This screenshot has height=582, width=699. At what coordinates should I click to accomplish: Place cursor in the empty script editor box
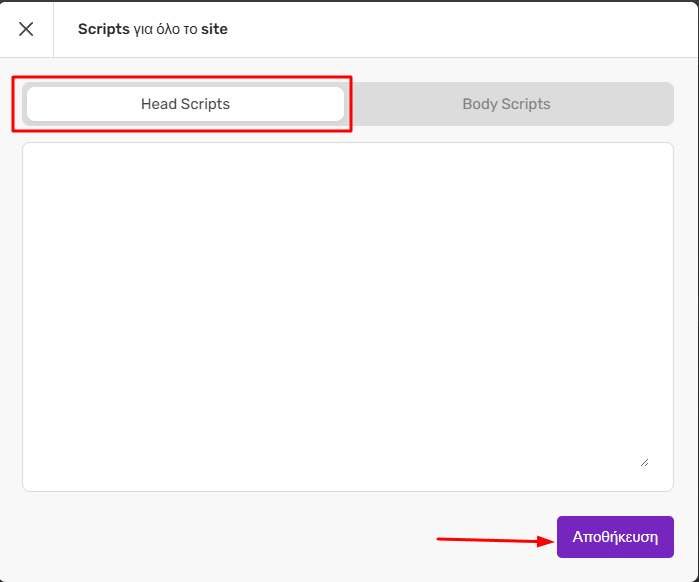point(348,317)
